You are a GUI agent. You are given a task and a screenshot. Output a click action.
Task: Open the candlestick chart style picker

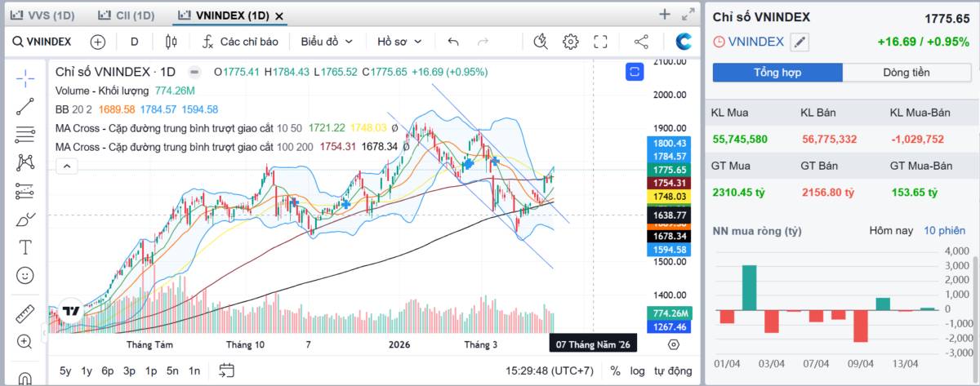click(x=171, y=42)
